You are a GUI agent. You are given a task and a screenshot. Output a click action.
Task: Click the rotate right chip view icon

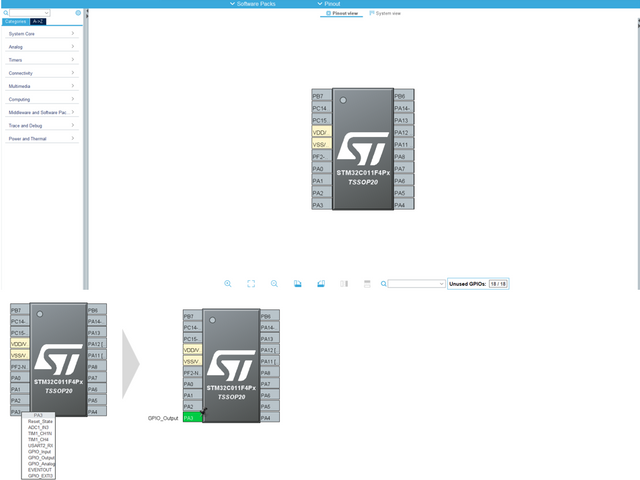tap(321, 284)
